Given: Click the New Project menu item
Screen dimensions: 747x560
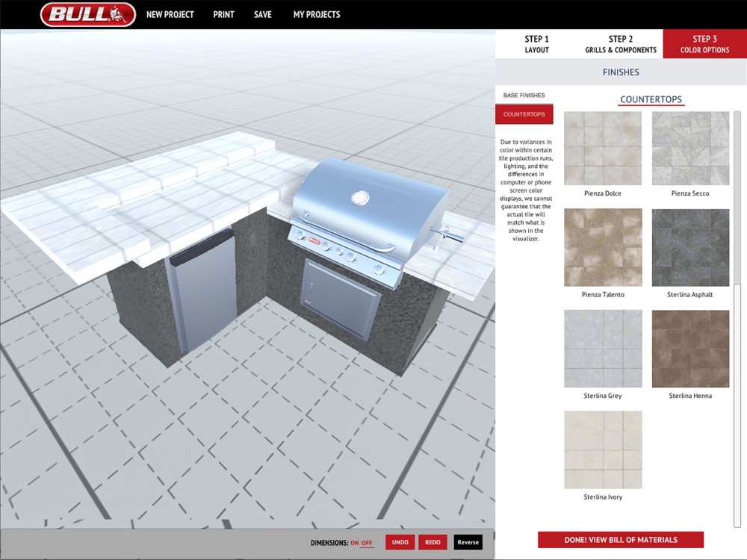Looking at the screenshot, I should pyautogui.click(x=170, y=14).
